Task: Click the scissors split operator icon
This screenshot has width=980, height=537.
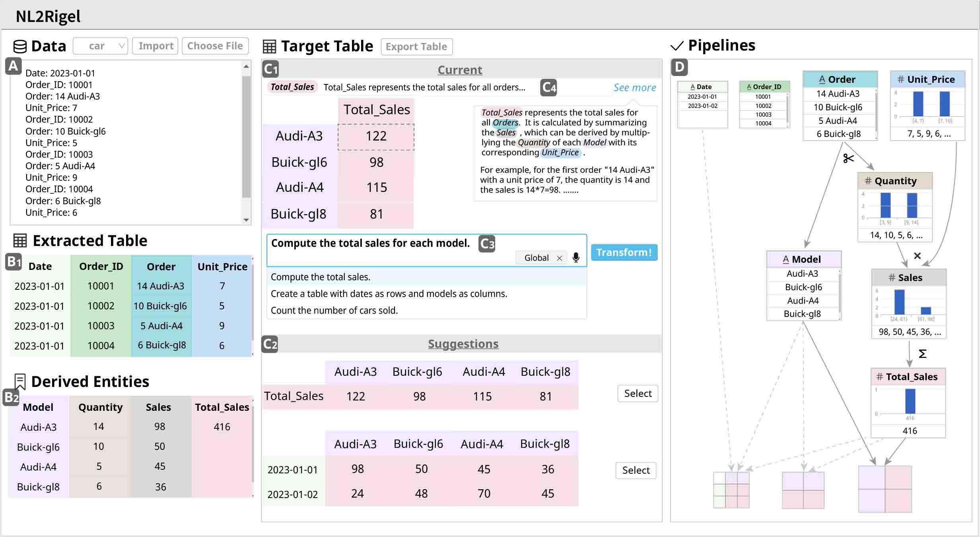Action: [x=848, y=158]
